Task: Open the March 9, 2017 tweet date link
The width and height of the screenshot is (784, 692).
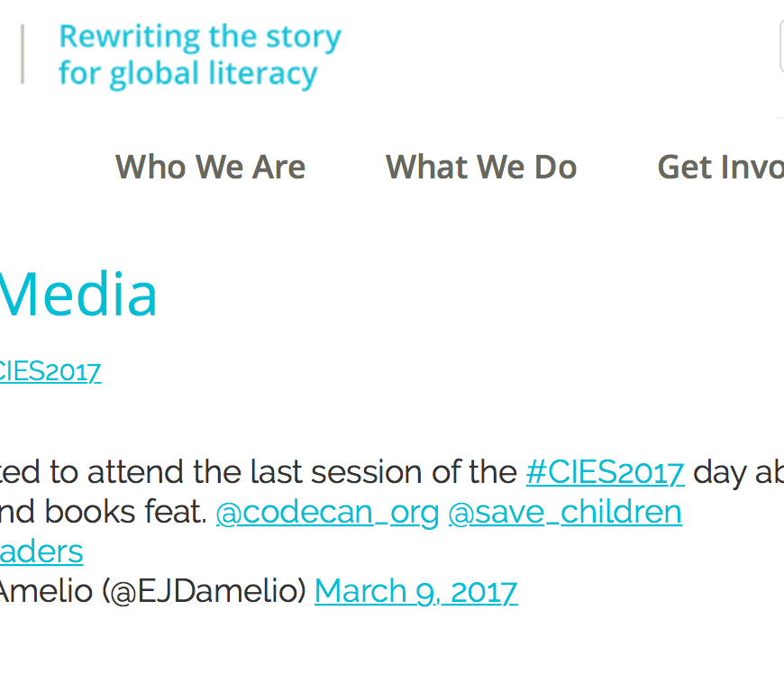Action: click(x=415, y=591)
